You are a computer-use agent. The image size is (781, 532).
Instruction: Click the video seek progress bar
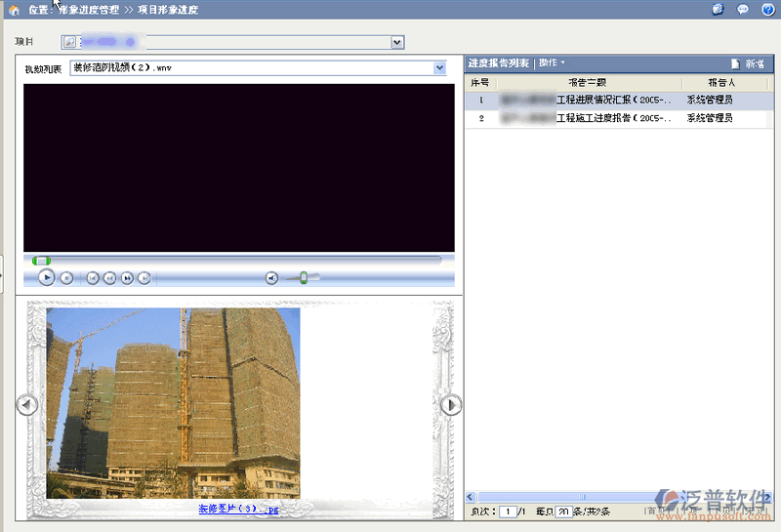coord(234,260)
